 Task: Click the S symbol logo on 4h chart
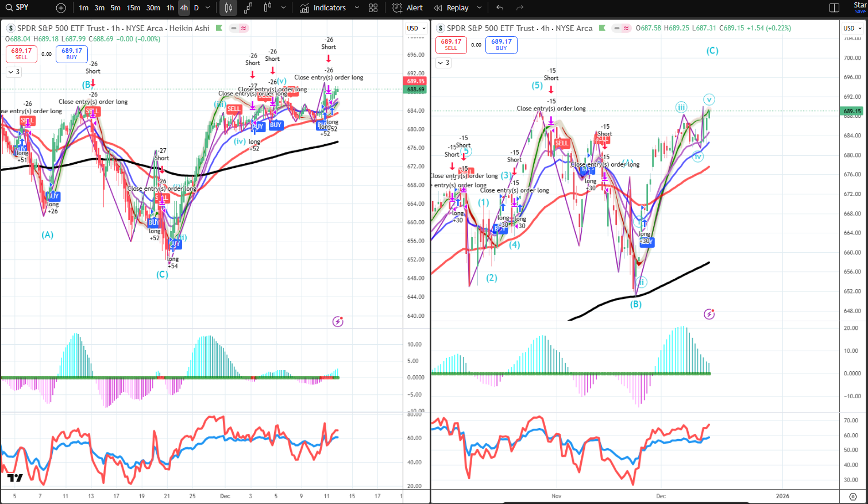click(441, 28)
